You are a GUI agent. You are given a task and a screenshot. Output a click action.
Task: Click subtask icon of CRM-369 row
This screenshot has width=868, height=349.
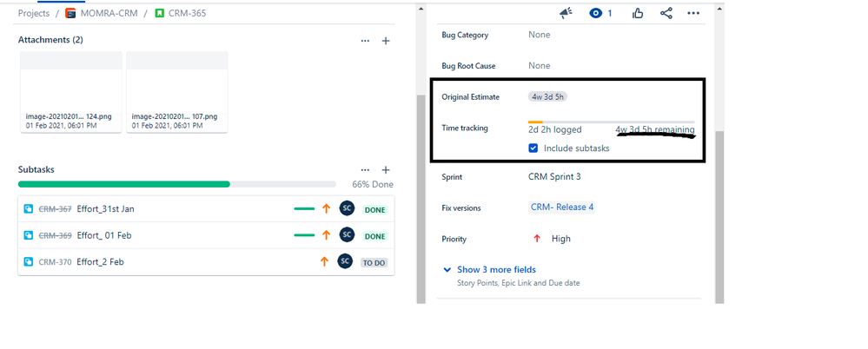29,235
